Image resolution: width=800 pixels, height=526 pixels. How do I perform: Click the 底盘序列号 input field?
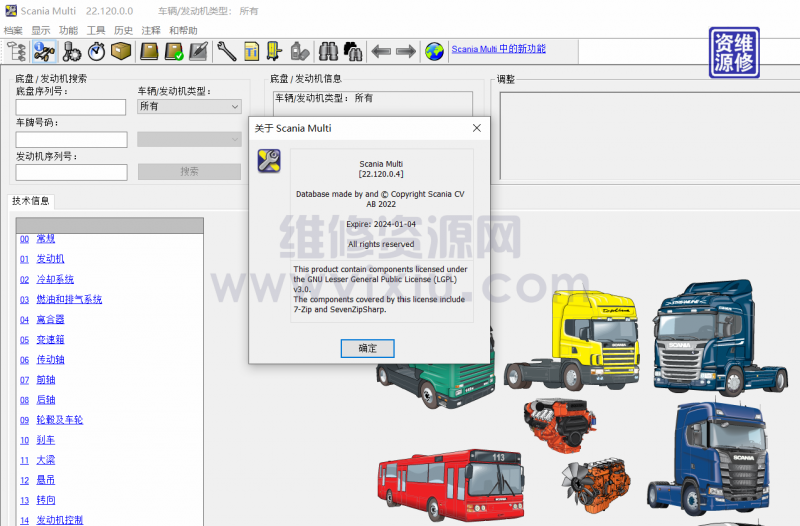pyautogui.click(x=70, y=107)
